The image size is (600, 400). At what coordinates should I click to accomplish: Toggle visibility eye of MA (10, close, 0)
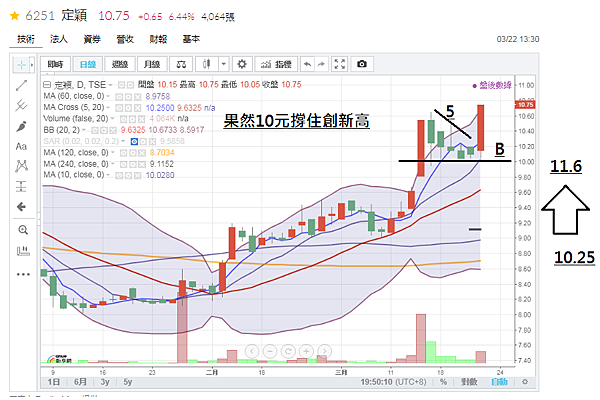point(119,175)
